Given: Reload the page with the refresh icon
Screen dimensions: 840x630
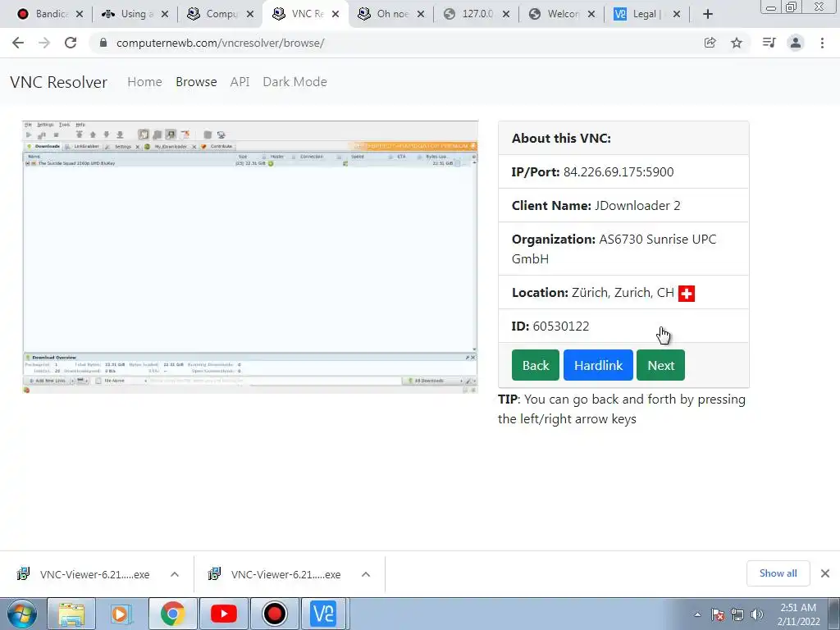Looking at the screenshot, I should [71, 43].
